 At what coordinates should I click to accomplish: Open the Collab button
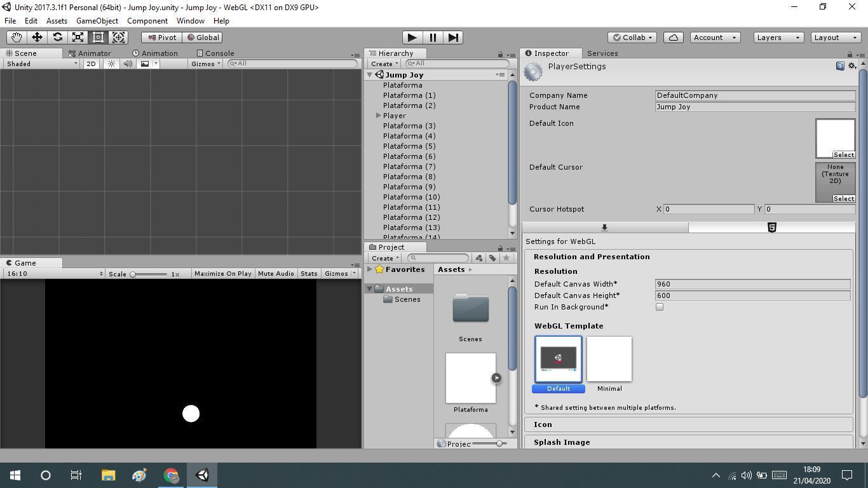pos(632,37)
